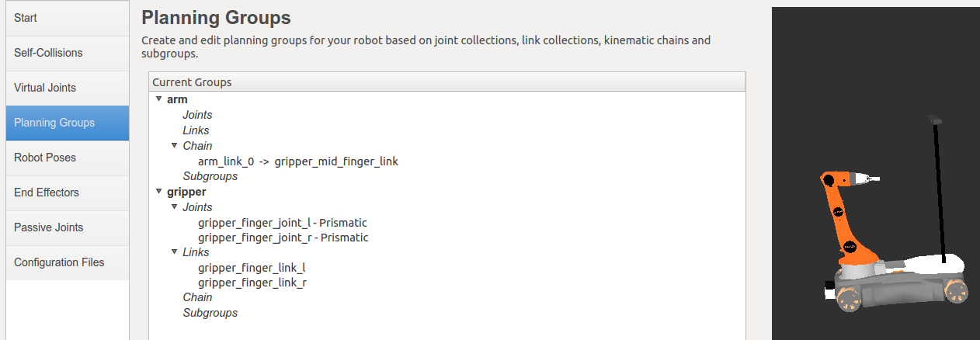Open the Robot Poses tab
Viewport: 980px width, 340px height.
[68, 158]
